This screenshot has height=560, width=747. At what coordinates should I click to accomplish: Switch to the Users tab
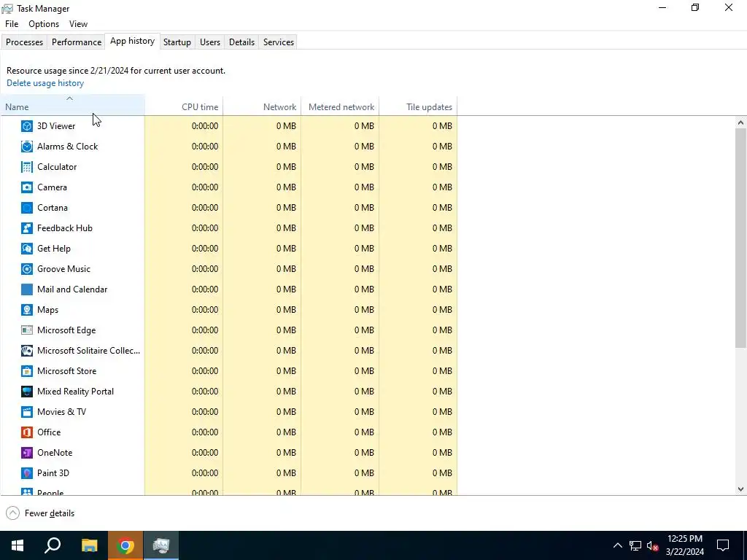coord(210,42)
